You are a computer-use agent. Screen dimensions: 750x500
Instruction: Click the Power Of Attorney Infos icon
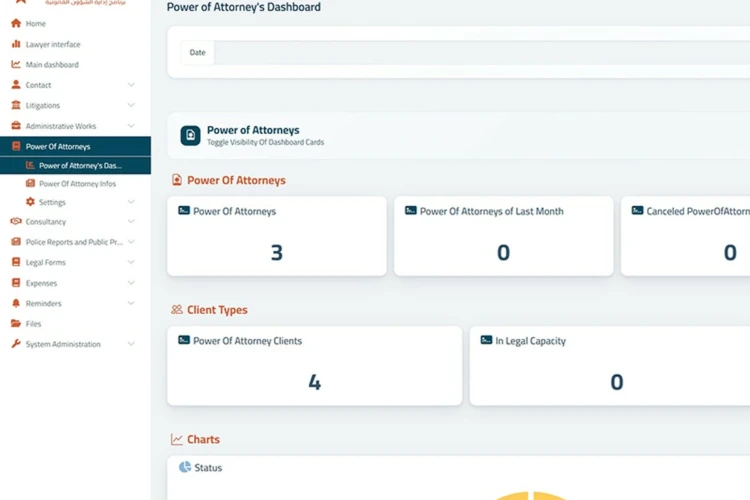(30, 183)
